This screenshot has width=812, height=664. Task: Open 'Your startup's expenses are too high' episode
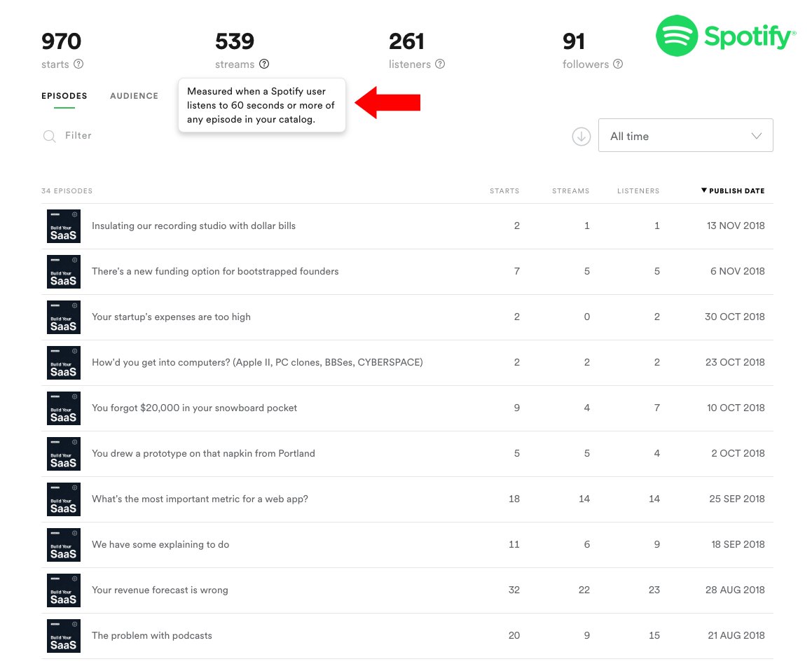[x=171, y=317]
